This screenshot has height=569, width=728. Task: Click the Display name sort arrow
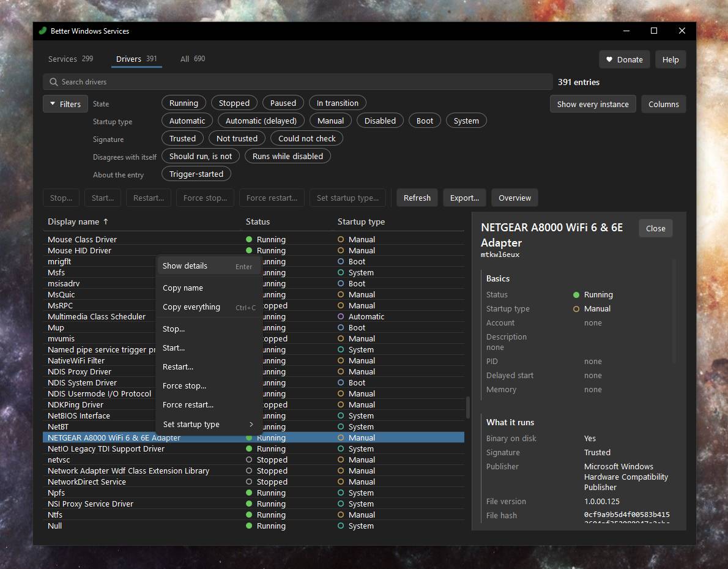point(106,221)
